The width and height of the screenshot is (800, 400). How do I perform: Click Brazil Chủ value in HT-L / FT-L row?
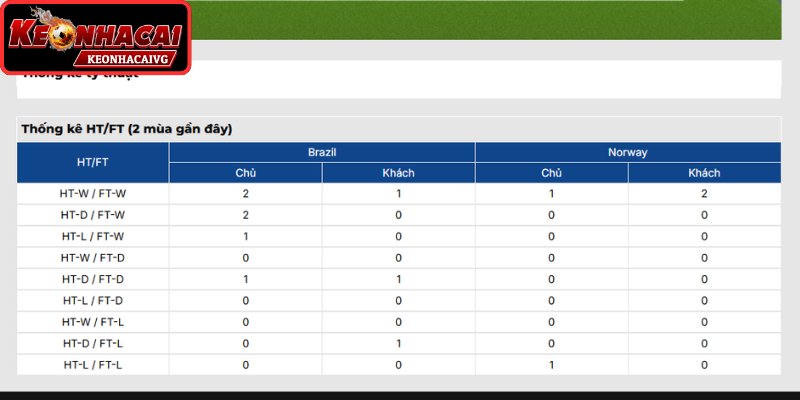click(245, 365)
